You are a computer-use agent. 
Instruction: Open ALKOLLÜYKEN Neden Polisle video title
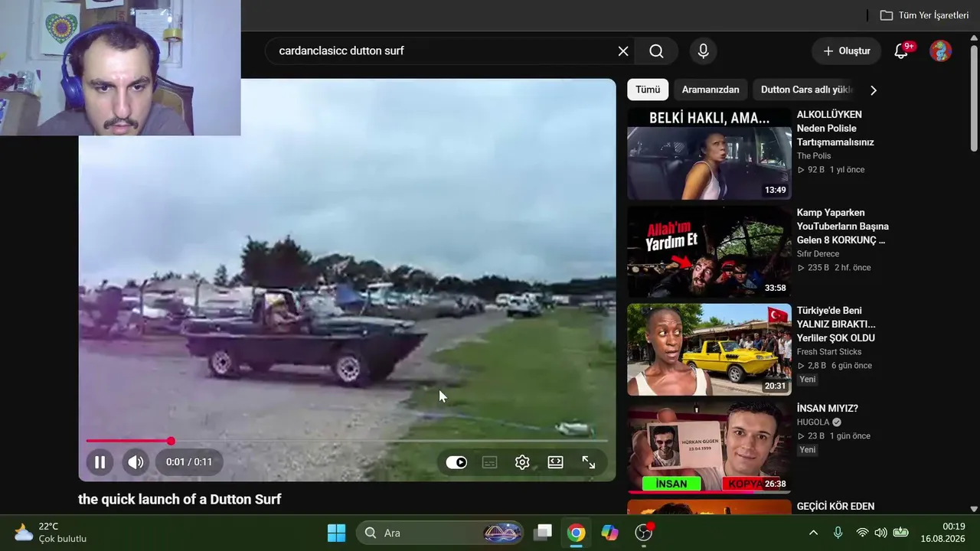(x=835, y=129)
